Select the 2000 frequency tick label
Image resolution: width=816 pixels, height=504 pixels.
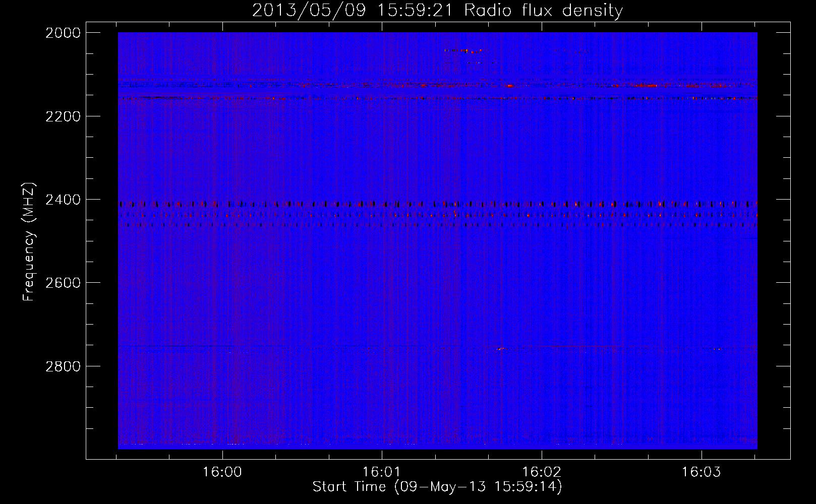(x=63, y=33)
